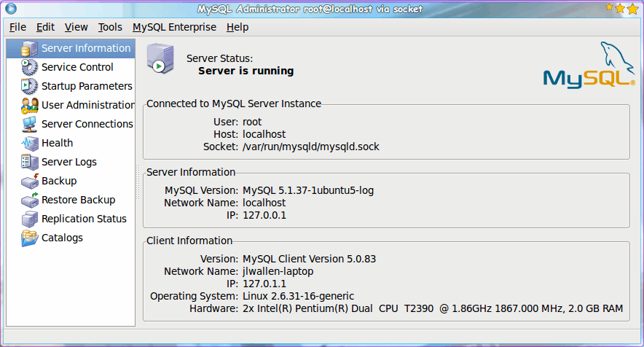Open the Edit menu
This screenshot has width=644, height=347.
click(45, 27)
